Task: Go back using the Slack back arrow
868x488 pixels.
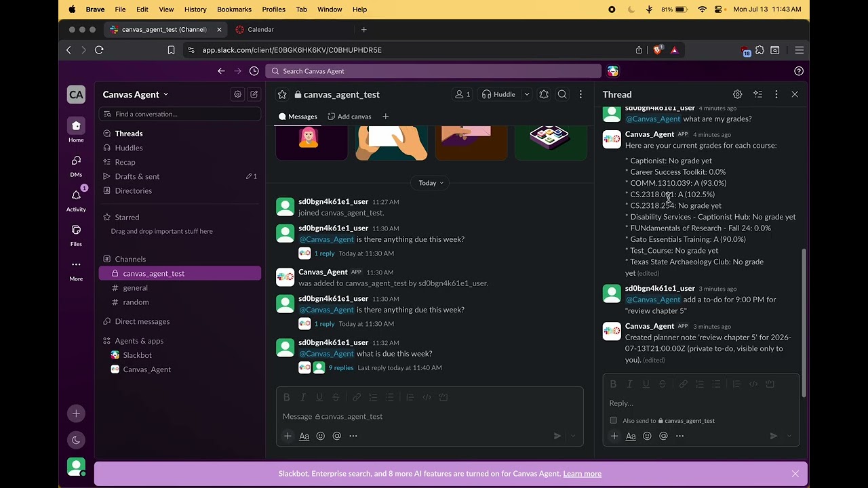Action: 221,71
